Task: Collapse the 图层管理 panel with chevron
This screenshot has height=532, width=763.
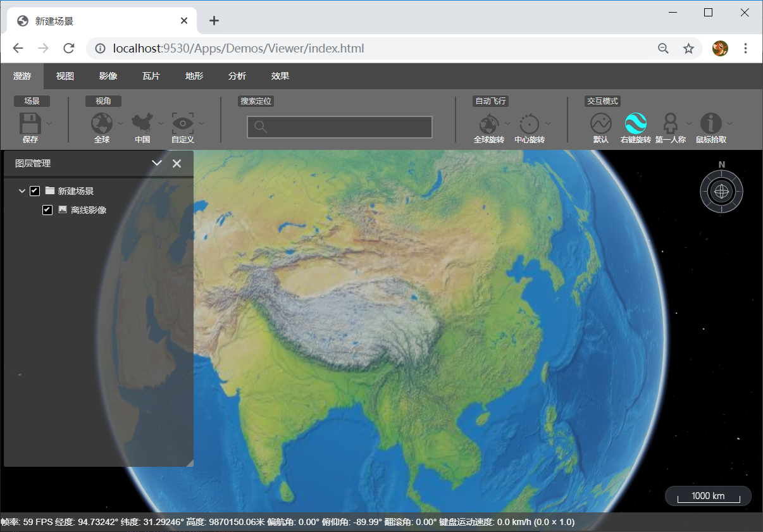Action: [158, 163]
